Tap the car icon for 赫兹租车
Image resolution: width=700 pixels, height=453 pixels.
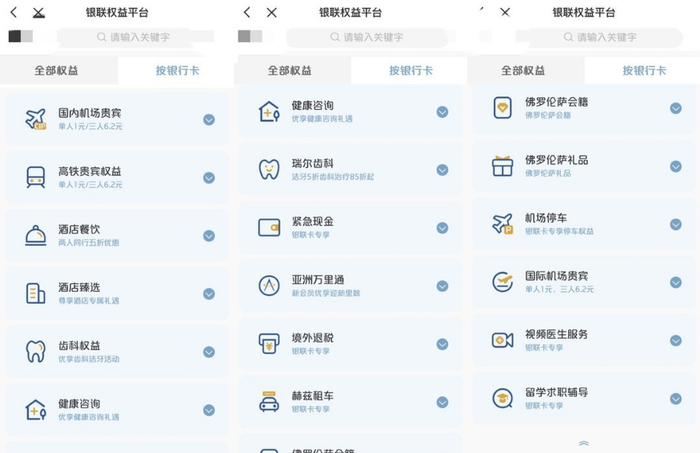[x=269, y=402]
